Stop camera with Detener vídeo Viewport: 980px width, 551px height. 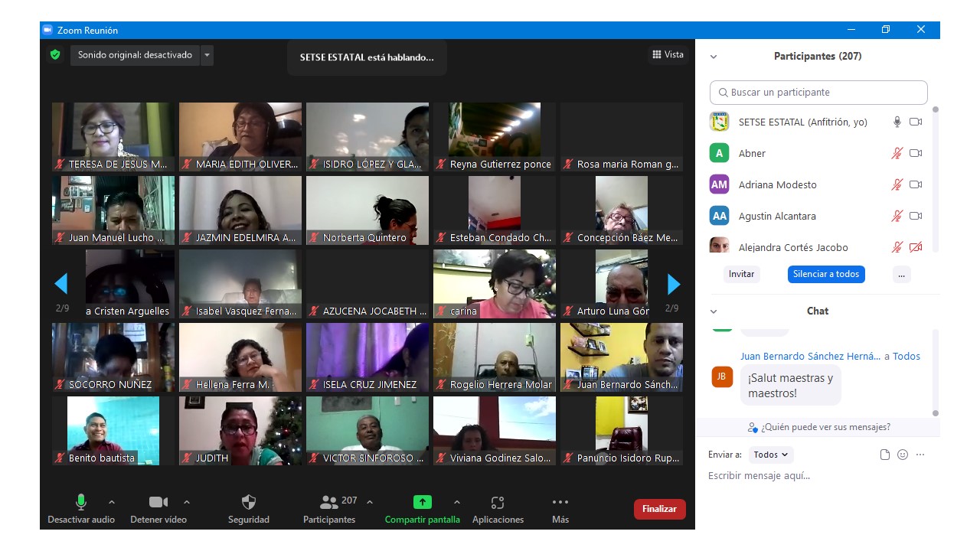(x=158, y=509)
